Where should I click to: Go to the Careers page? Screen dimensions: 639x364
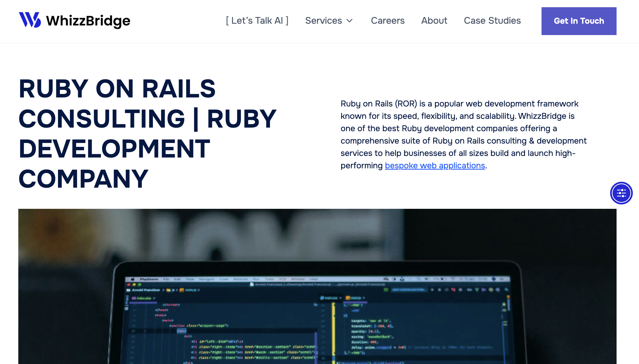(x=388, y=21)
